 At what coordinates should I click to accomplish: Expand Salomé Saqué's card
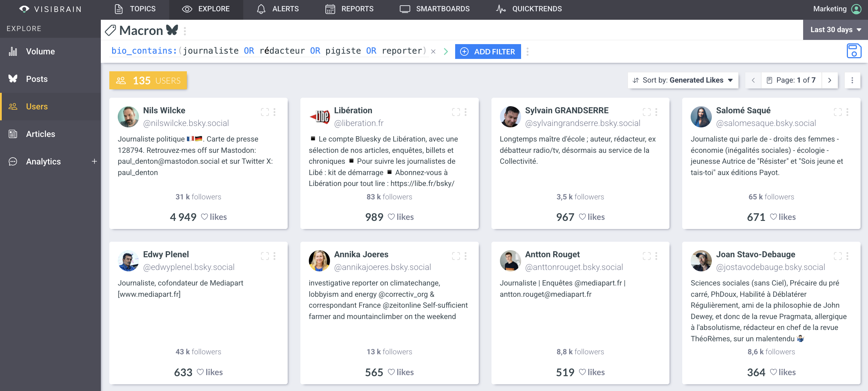click(x=838, y=112)
